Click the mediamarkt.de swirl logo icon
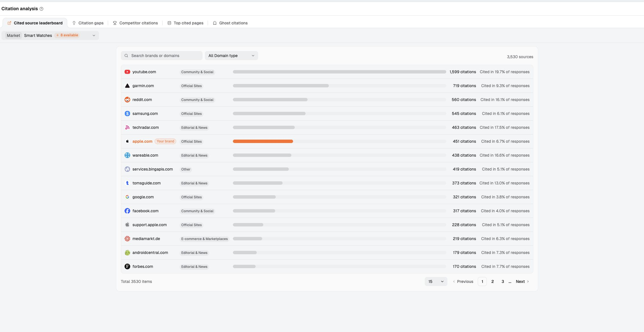This screenshot has width=644, height=332. pyautogui.click(x=127, y=239)
